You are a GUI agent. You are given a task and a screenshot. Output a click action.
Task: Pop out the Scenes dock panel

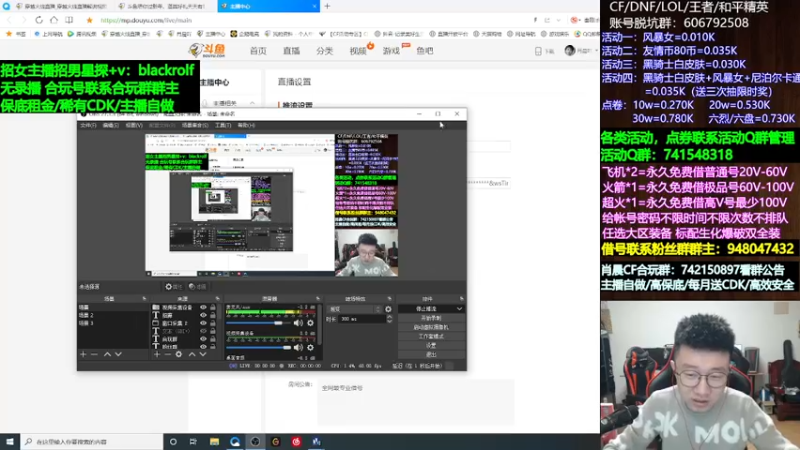(x=144, y=298)
